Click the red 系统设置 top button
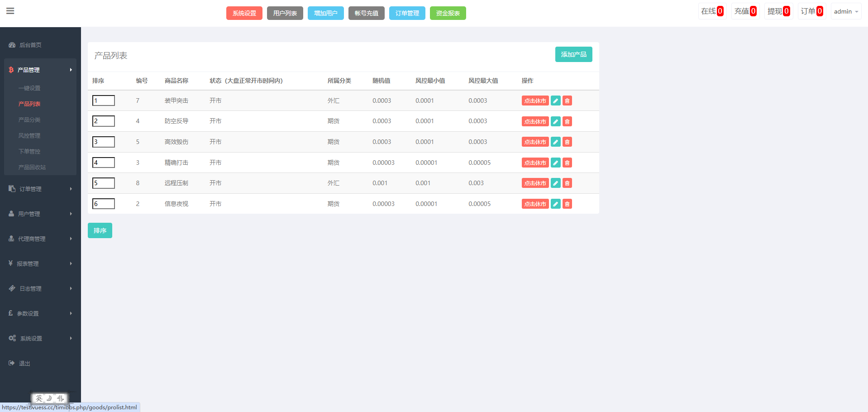Image resolution: width=868 pixels, height=412 pixels. [x=244, y=13]
